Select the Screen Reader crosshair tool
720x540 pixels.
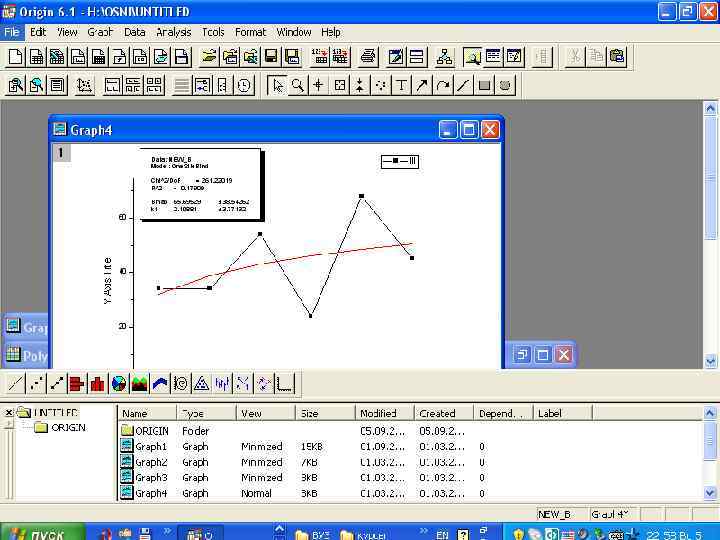tap(318, 85)
